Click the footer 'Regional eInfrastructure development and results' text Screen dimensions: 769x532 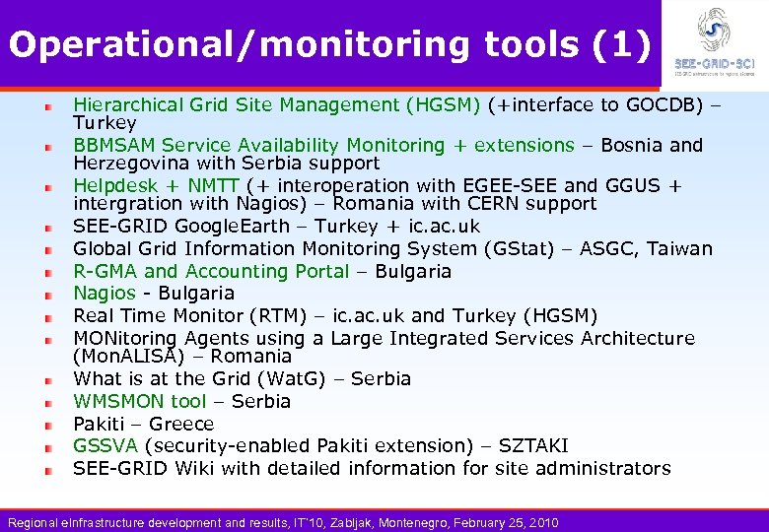coord(149,523)
